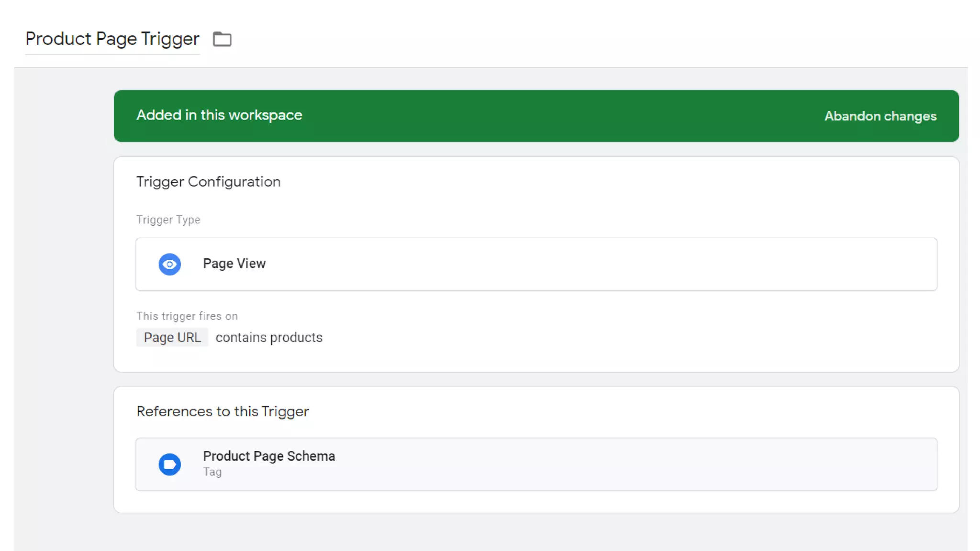Click the 'Added in this workspace' banner text
The image size is (980, 551).
(x=219, y=115)
